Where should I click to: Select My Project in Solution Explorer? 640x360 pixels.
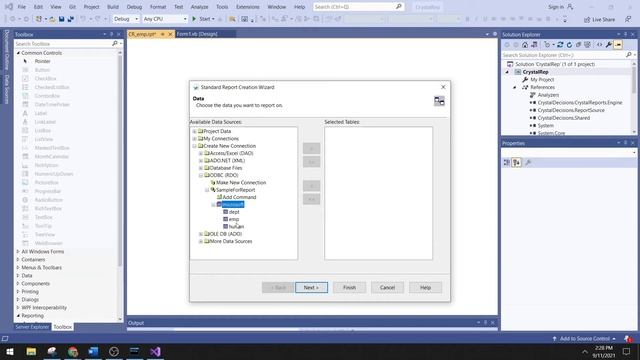coord(542,80)
